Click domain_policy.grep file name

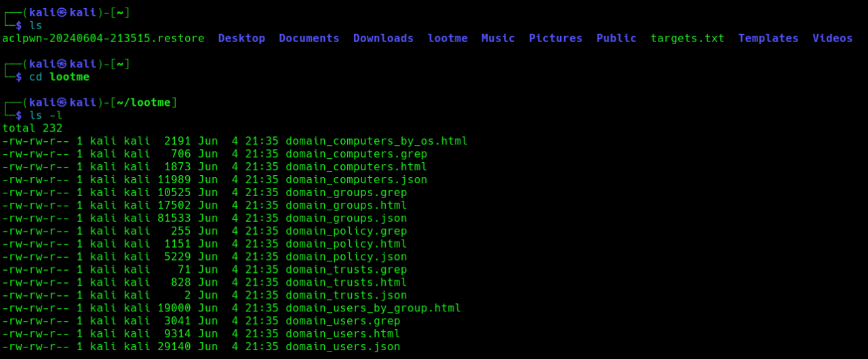346,231
